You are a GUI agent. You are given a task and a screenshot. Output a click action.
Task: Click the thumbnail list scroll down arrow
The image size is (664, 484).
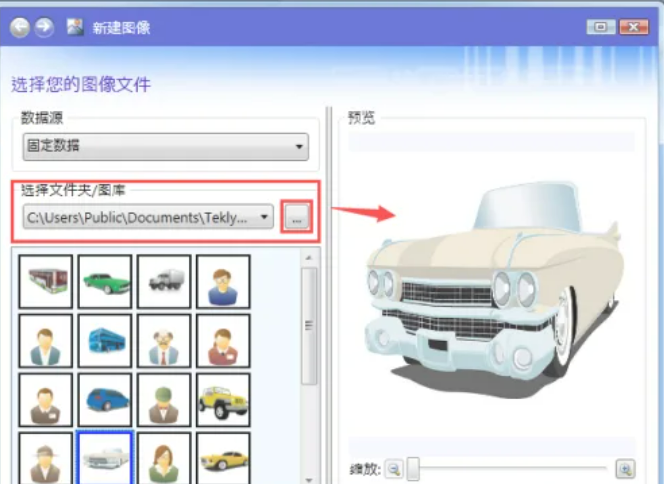coord(309,480)
